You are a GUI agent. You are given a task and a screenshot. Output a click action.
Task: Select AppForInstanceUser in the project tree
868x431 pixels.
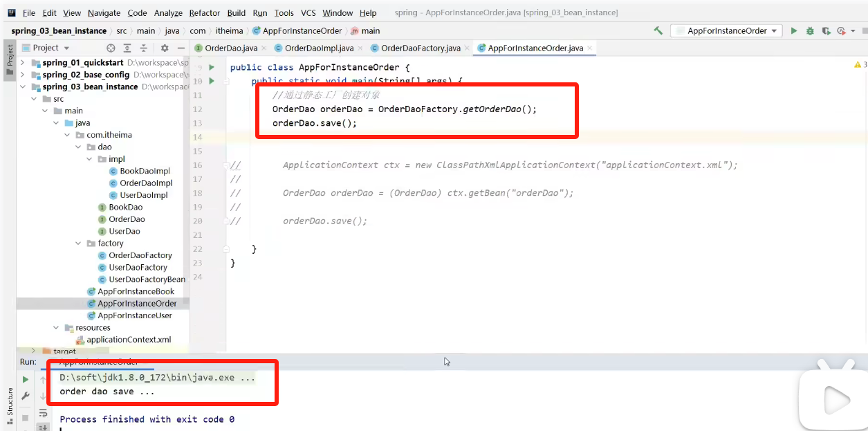tap(129, 315)
